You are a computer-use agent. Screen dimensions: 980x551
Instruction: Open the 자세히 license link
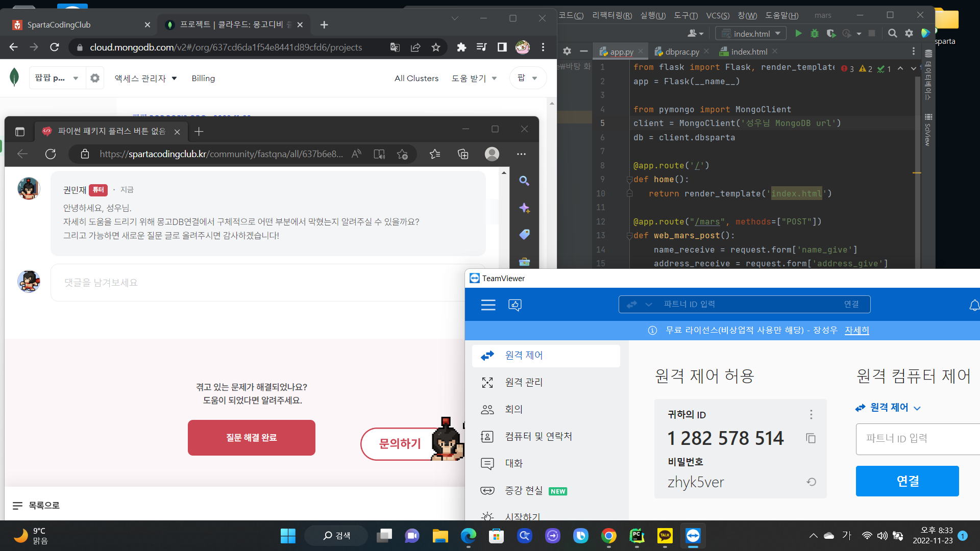coord(856,331)
